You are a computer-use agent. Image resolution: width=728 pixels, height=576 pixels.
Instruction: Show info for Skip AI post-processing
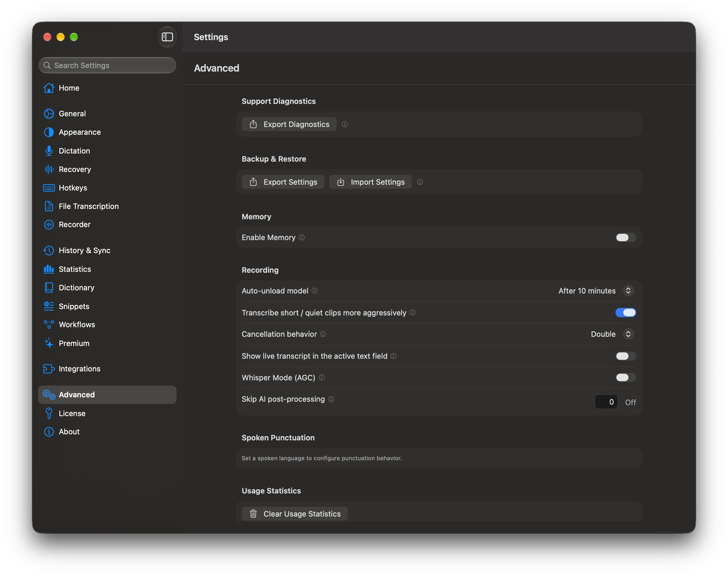[331, 399]
